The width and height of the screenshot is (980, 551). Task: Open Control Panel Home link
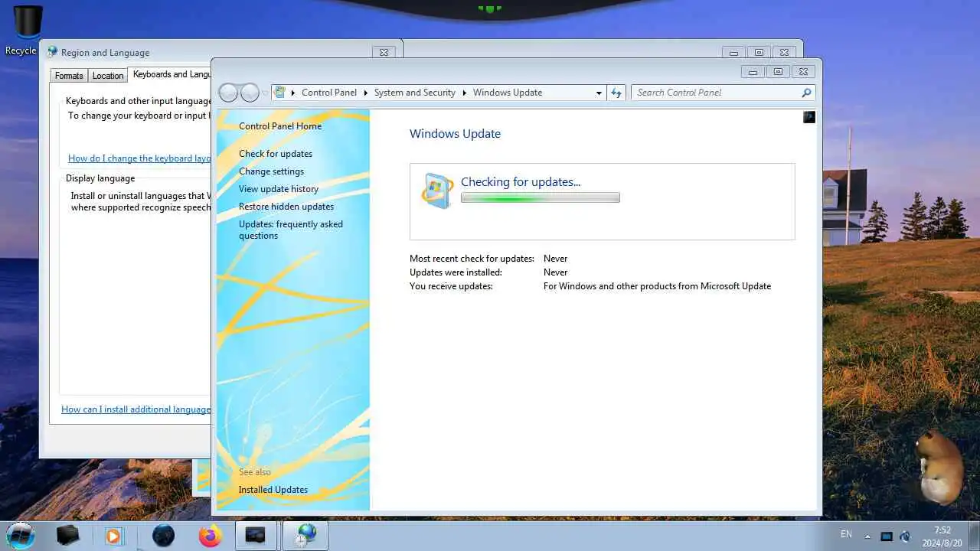click(x=280, y=126)
